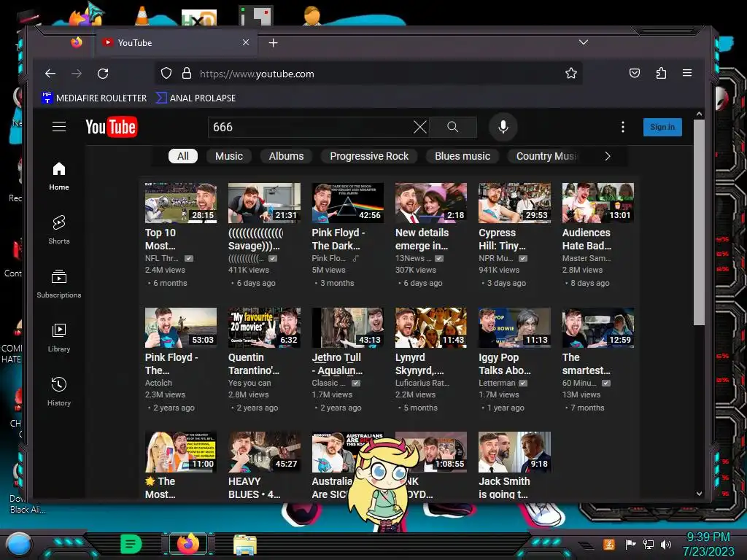Close the YouTube browser tab
747x560 pixels.
[x=246, y=42]
